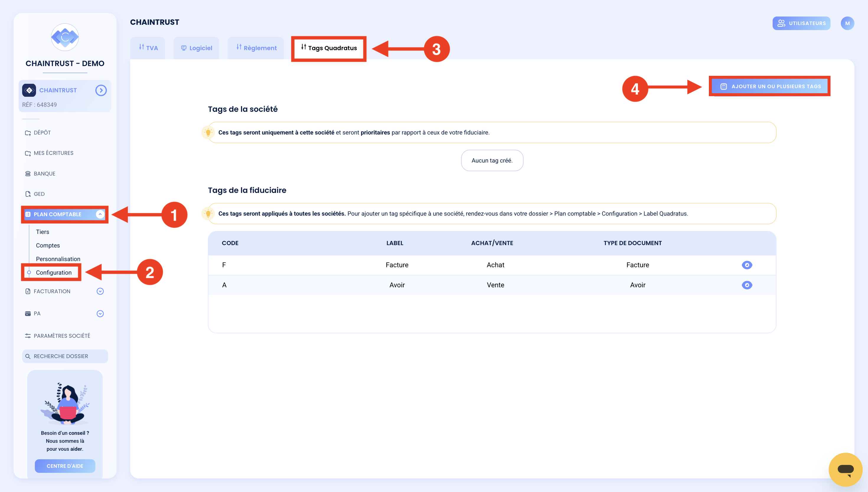This screenshot has width=868, height=492.
Task: Click the Label column header
Action: [x=395, y=243]
